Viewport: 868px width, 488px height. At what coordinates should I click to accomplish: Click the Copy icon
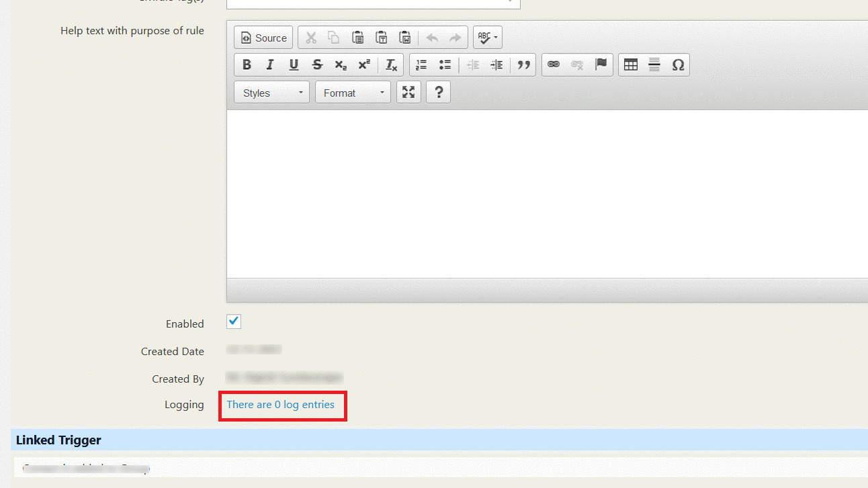[x=334, y=38]
